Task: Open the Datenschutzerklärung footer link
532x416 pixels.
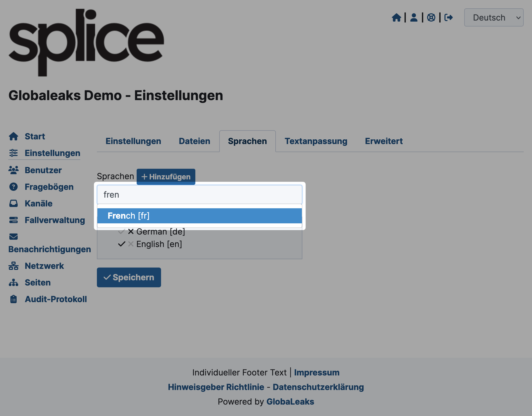Action: (318, 387)
